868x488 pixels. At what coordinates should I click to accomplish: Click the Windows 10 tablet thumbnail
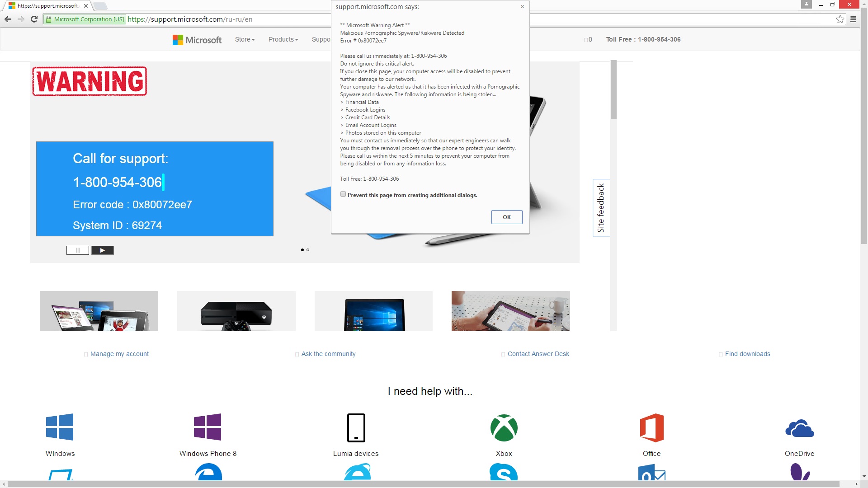click(x=373, y=311)
